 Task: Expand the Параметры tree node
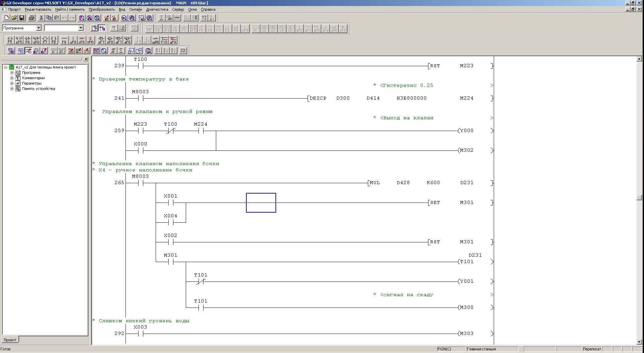click(12, 83)
